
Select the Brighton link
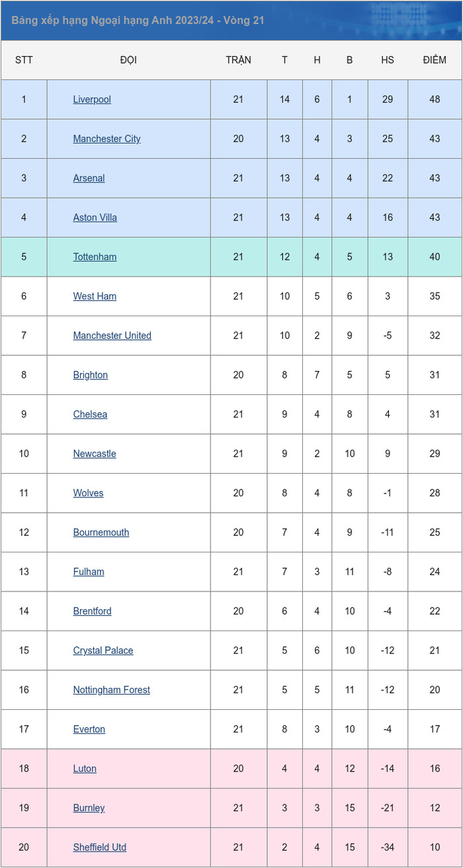90,375
